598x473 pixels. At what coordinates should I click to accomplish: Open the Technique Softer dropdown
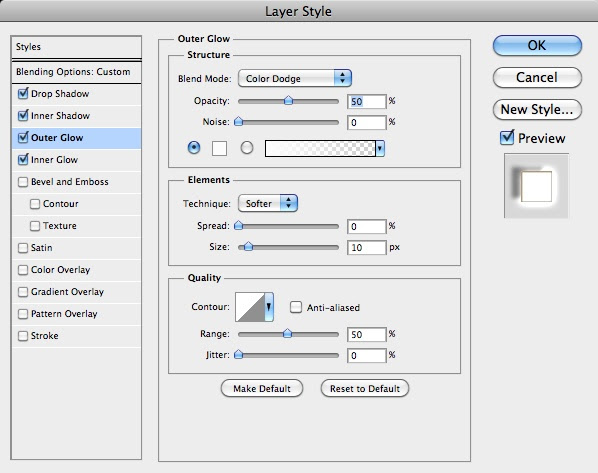pyautogui.click(x=268, y=203)
